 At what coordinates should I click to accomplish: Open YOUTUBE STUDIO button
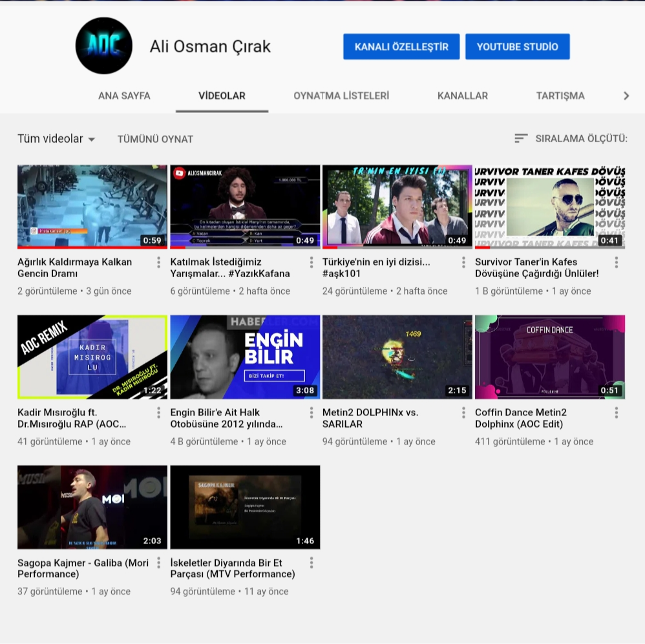[x=518, y=47]
